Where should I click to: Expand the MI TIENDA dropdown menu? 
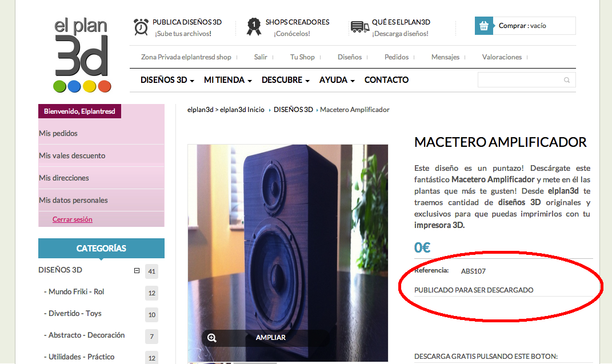click(228, 80)
